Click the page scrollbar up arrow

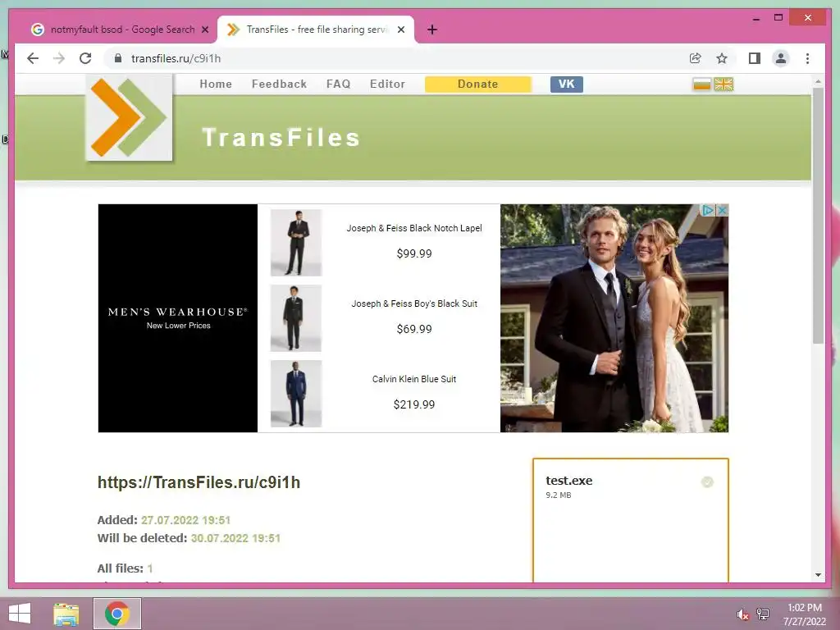tap(818, 81)
